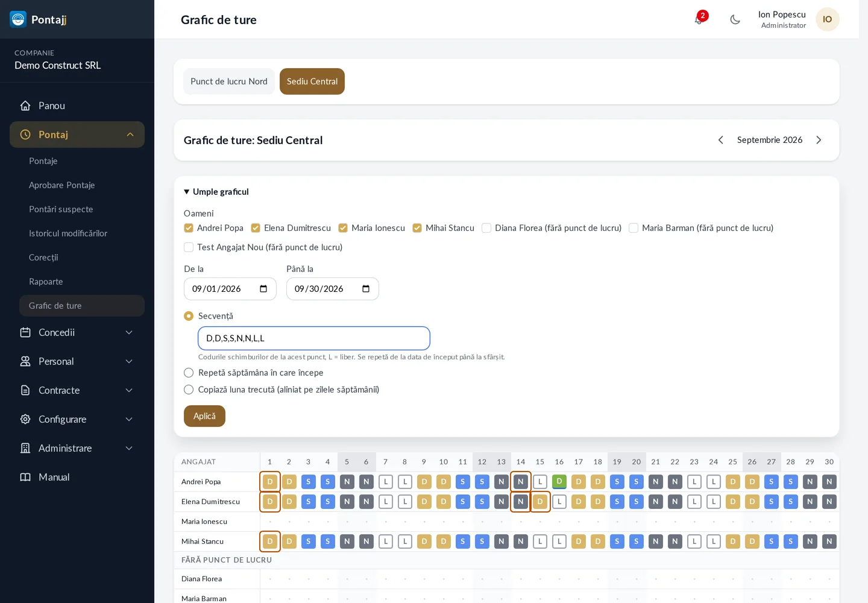Viewport: 868px width, 603px height.
Task: Select Repetă săptămâna în care începe
Action: click(189, 373)
